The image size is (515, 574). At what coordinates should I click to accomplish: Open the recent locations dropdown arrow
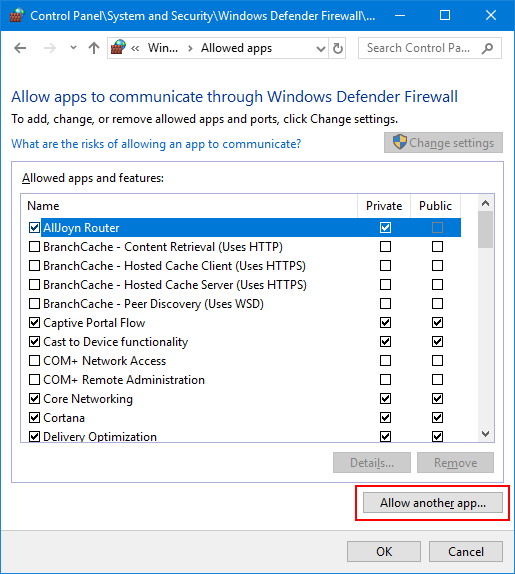coord(73,48)
